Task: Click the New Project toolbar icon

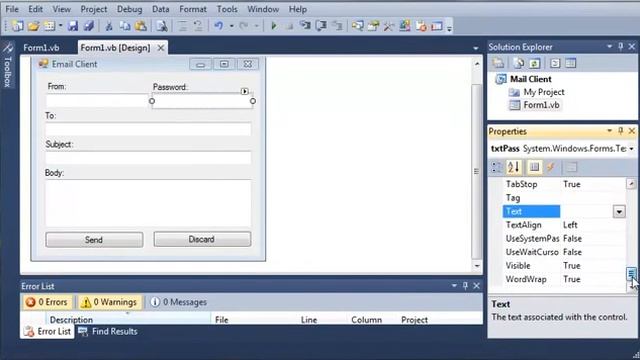Action: click(18, 26)
